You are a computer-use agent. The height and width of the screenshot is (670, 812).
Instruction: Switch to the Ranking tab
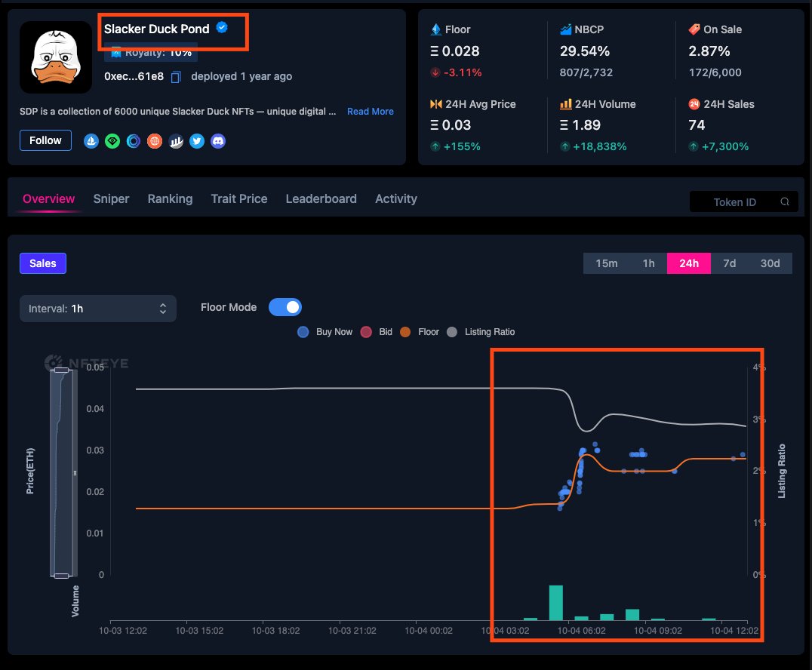pos(170,199)
